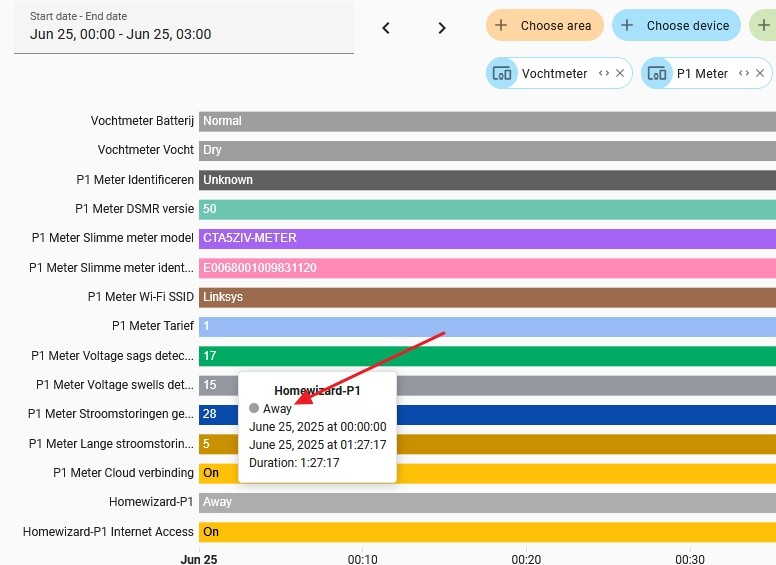The height and width of the screenshot is (565, 776).
Task: Expand P1 Meter chip entities arrows
Action: point(744,73)
